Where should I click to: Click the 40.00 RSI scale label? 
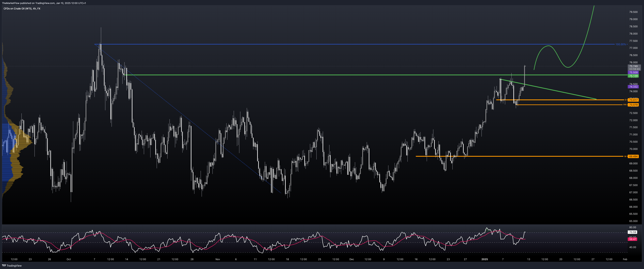633,247
